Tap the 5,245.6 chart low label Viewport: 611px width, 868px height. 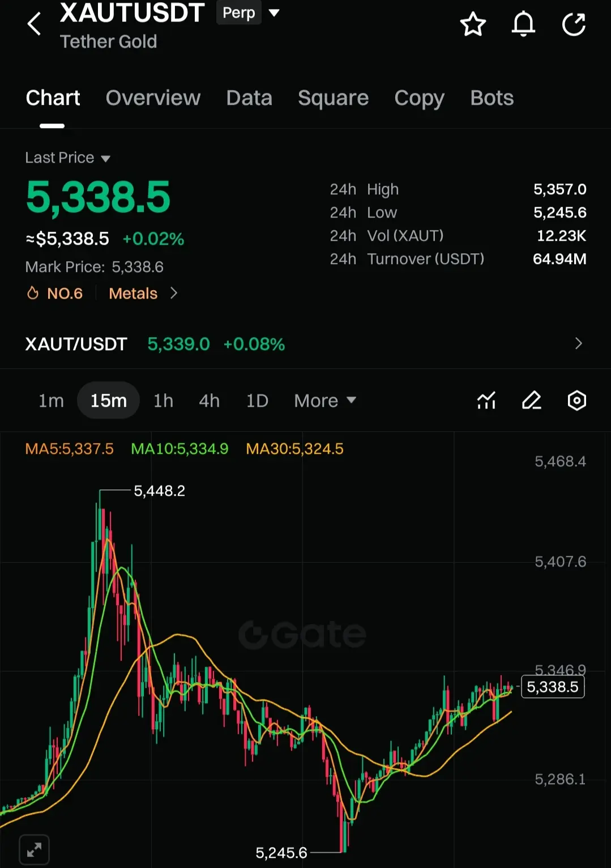tap(281, 853)
